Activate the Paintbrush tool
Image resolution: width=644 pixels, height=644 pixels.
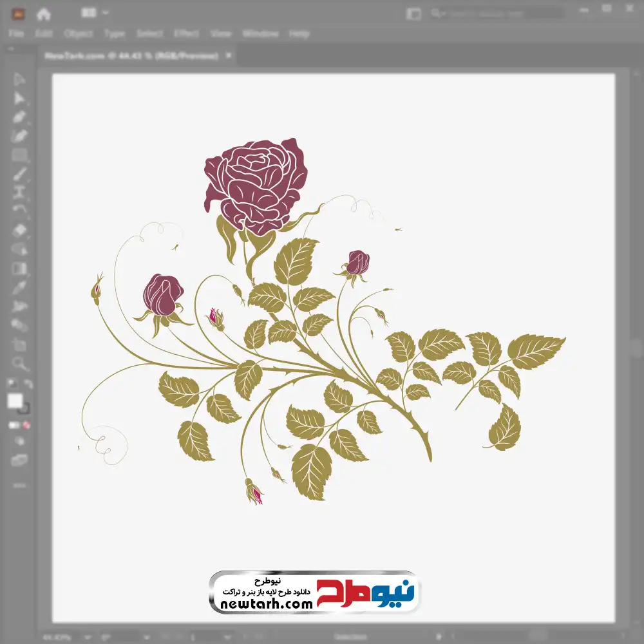pyautogui.click(x=19, y=174)
